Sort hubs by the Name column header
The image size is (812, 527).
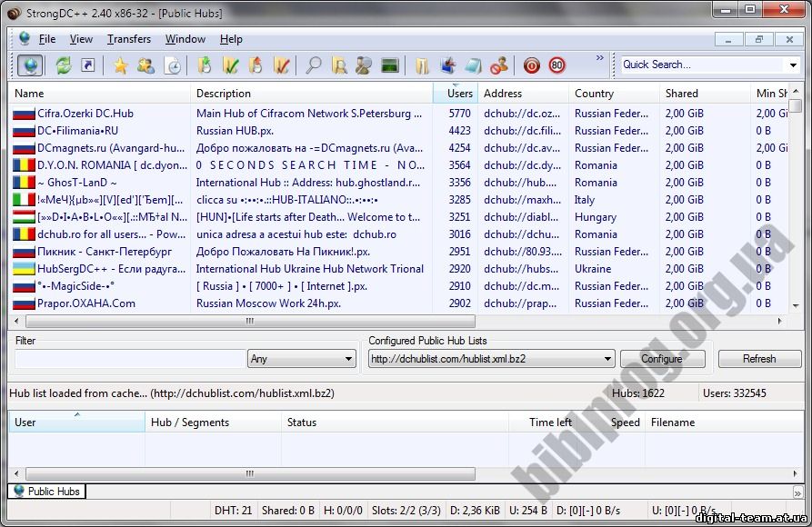pos(99,94)
